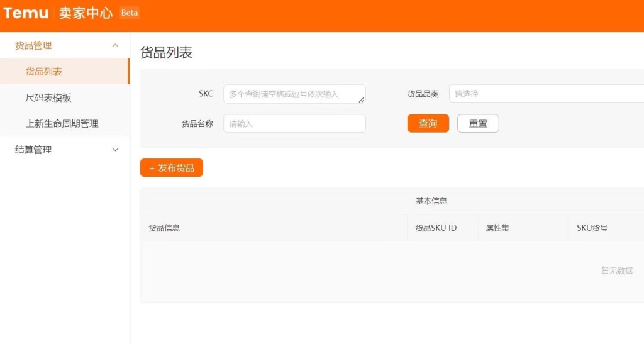Click the 属性集 column header
The height and width of the screenshot is (344, 644).
(x=497, y=228)
